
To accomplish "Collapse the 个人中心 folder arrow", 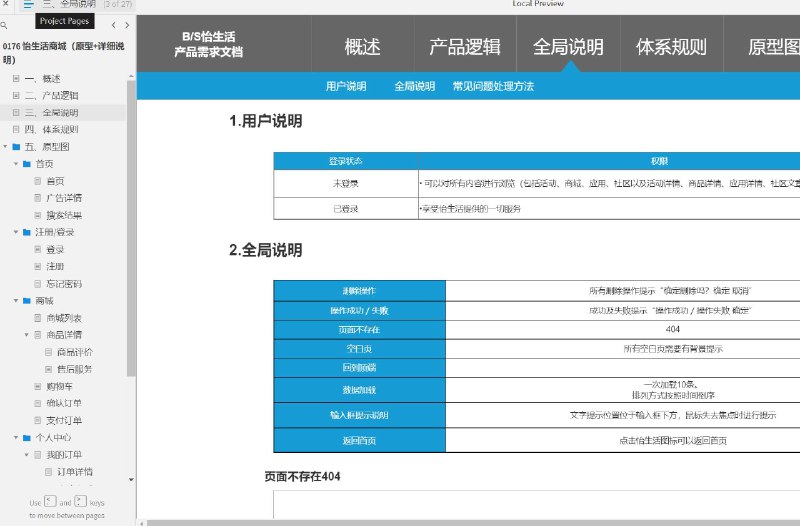I will pyautogui.click(x=16, y=438).
